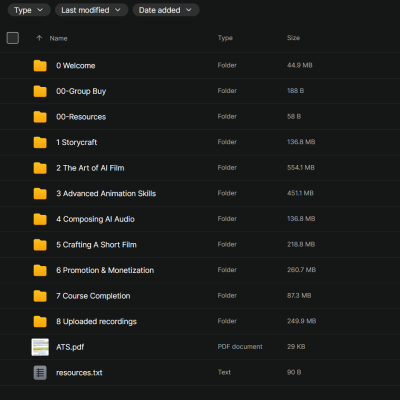Click the "Text" type cell for resources.txt
Image resolution: width=400 pixels, height=400 pixels.
(224, 372)
